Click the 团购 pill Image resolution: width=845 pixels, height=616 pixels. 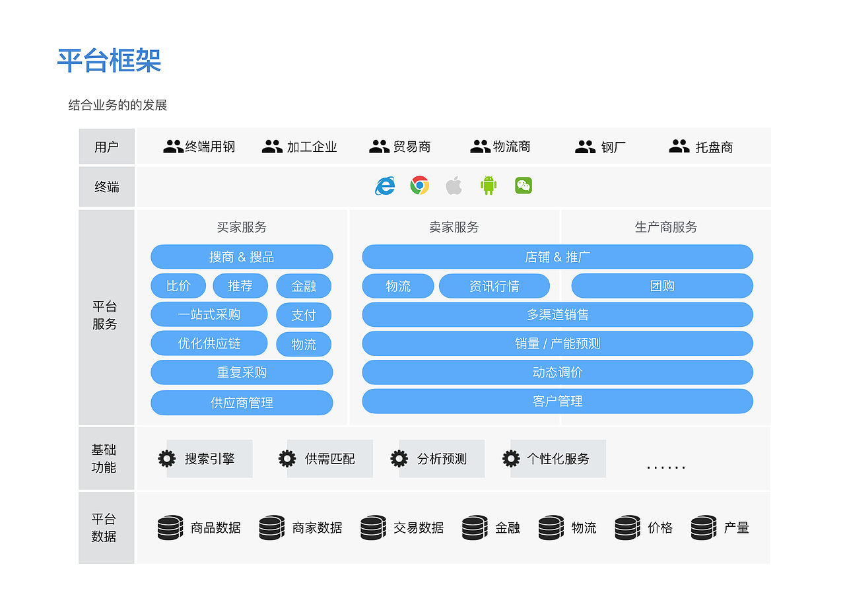(662, 286)
